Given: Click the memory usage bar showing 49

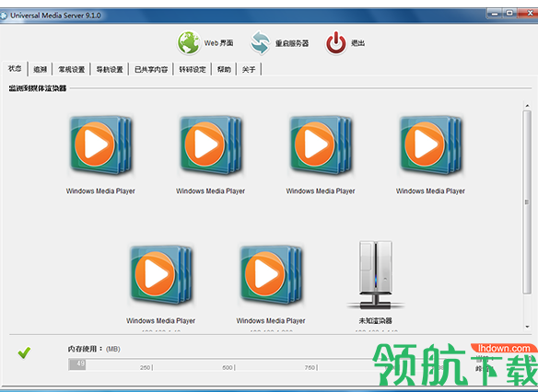Looking at the screenshot, I should coord(77,364).
